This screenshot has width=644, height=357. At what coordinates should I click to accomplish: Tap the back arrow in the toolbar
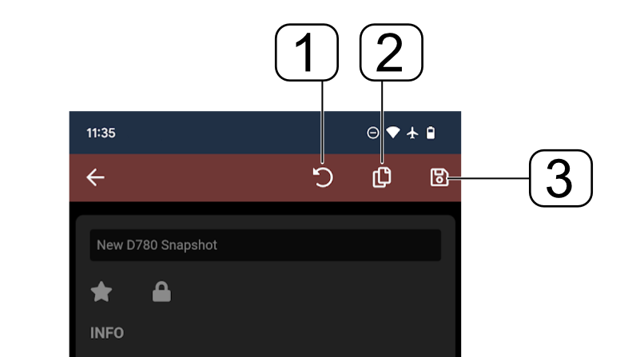click(x=95, y=177)
